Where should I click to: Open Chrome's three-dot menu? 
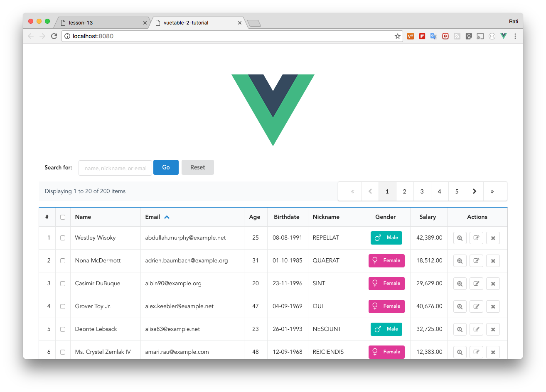[x=515, y=36]
